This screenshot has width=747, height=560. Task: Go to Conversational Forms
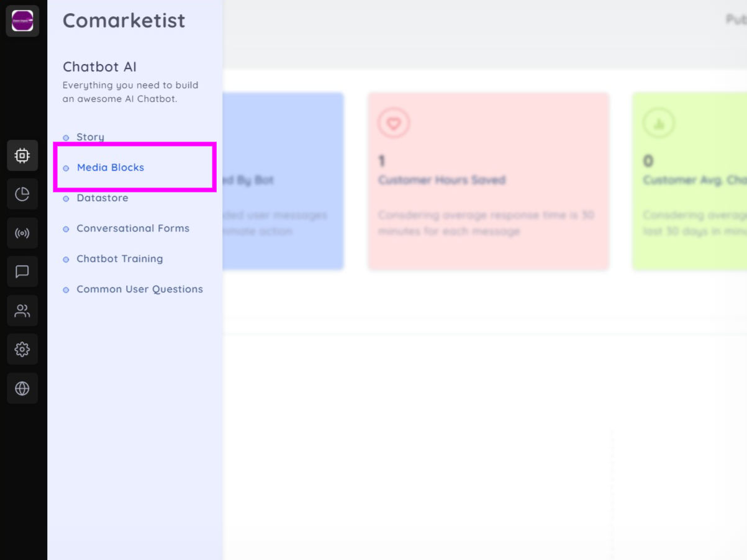133,228
